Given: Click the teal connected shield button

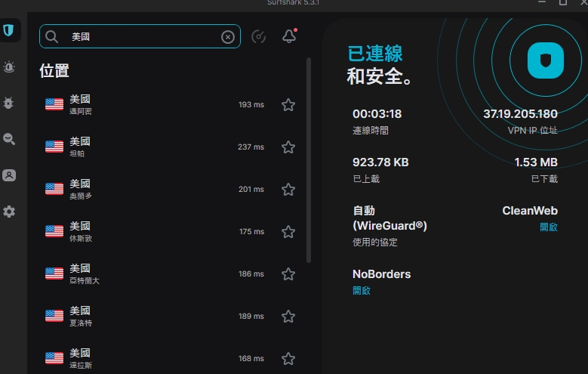Looking at the screenshot, I should tap(545, 60).
